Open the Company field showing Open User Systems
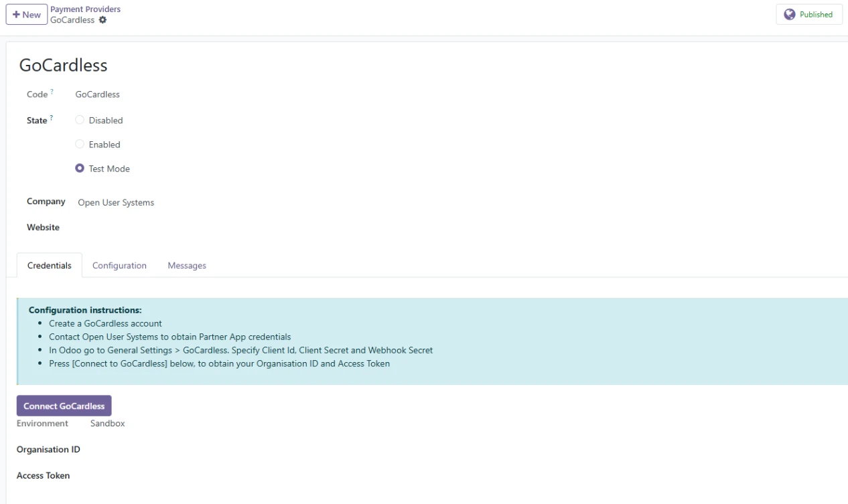Screen dimensions: 848x504 pos(116,203)
